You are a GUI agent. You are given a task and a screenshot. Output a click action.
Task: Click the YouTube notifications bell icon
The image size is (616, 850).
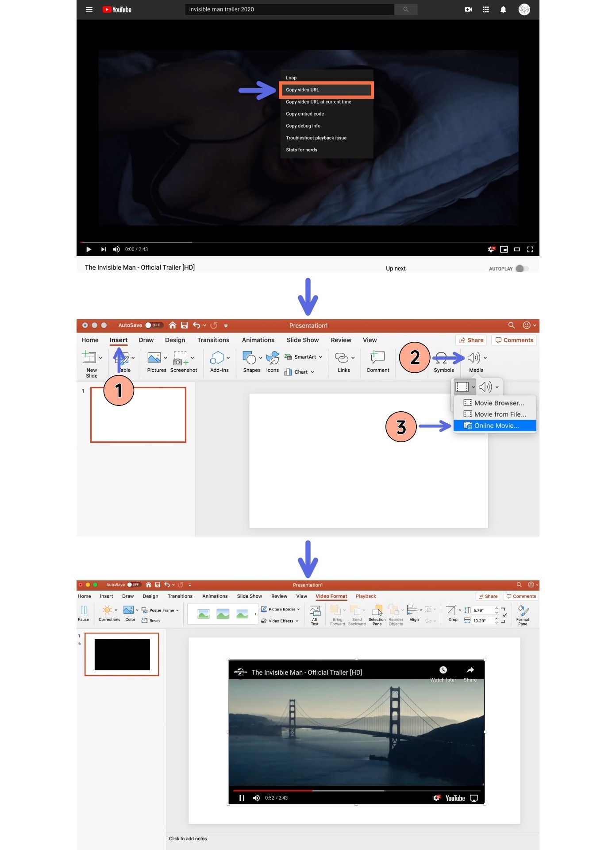click(x=503, y=9)
